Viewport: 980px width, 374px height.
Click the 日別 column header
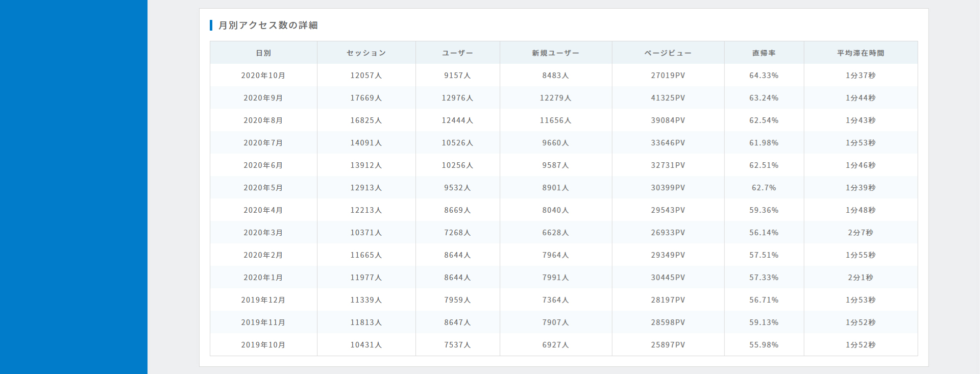click(x=263, y=53)
